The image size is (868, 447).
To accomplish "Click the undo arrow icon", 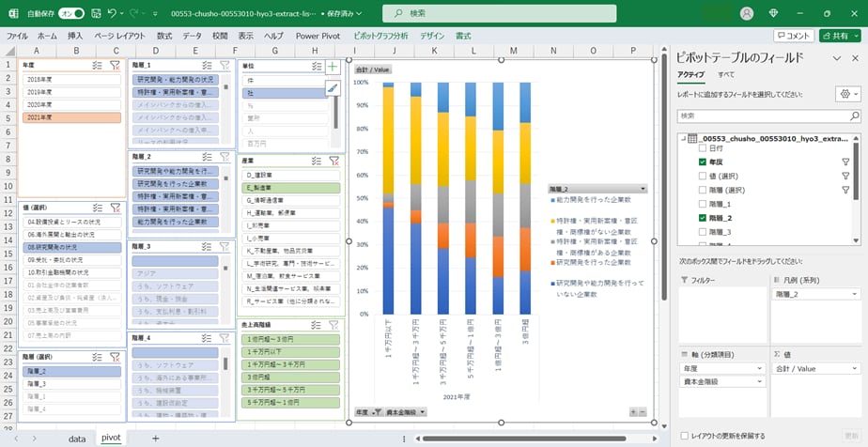I will [x=113, y=13].
